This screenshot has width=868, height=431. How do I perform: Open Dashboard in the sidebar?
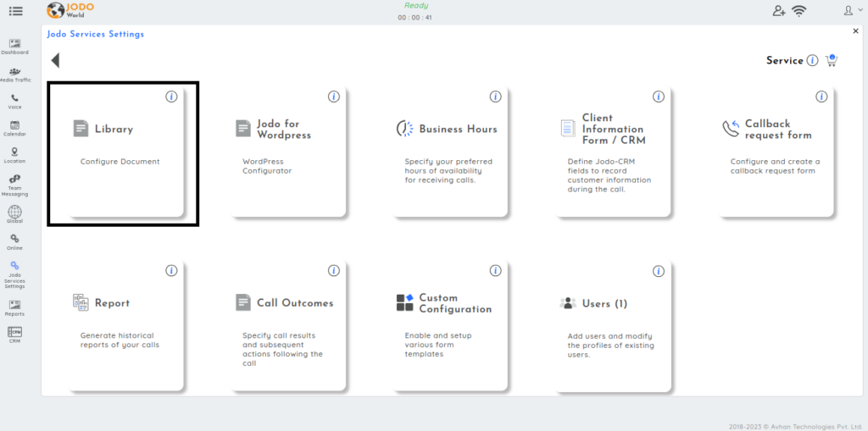[x=15, y=47]
